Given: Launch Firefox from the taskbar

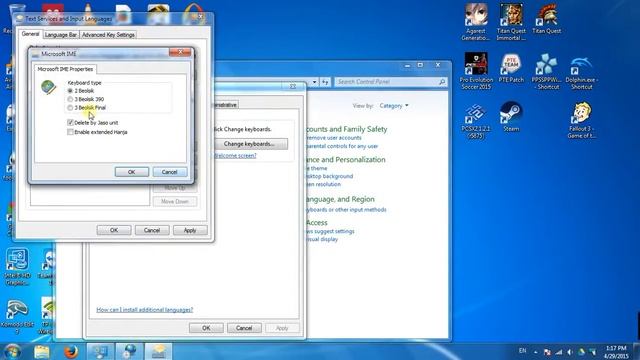Looking at the screenshot, I should click(x=71, y=352).
